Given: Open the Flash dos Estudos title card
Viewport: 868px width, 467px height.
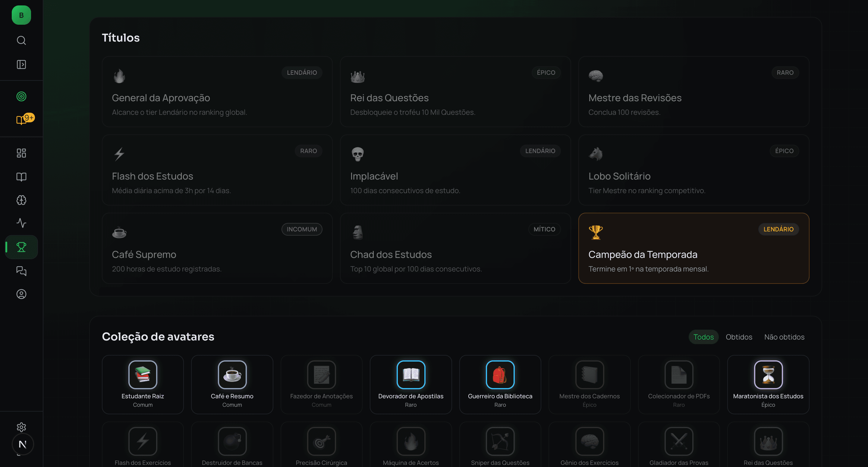Looking at the screenshot, I should tap(217, 170).
